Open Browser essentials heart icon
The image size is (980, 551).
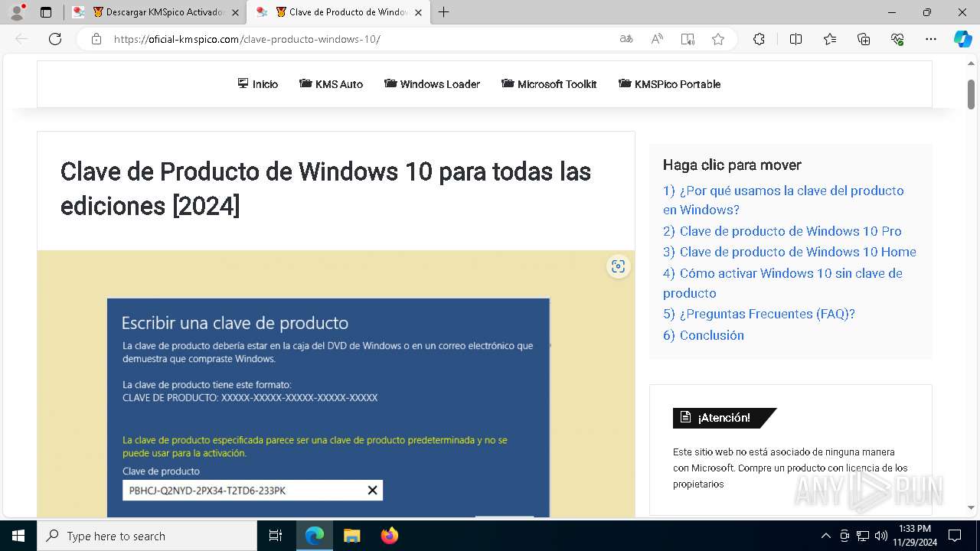pyautogui.click(x=897, y=39)
